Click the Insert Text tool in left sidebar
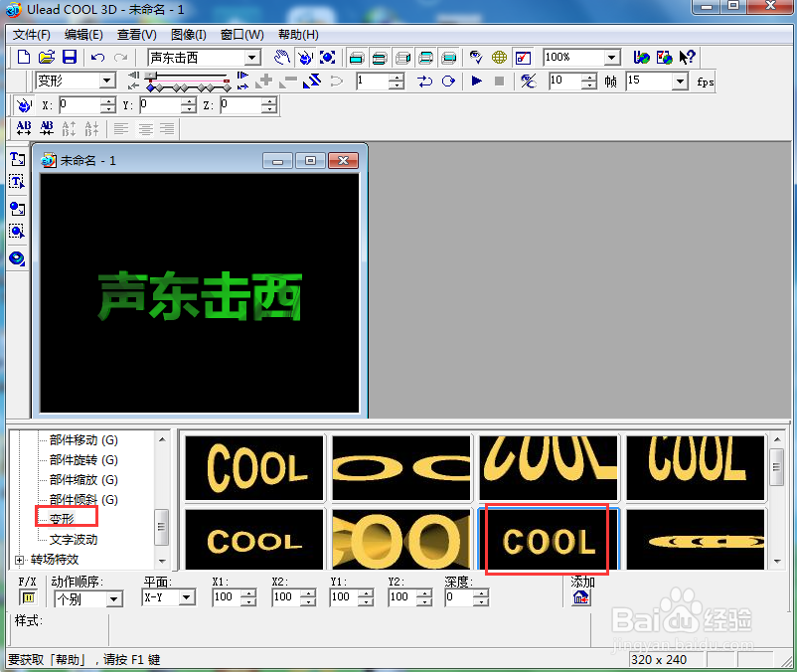 point(17,159)
